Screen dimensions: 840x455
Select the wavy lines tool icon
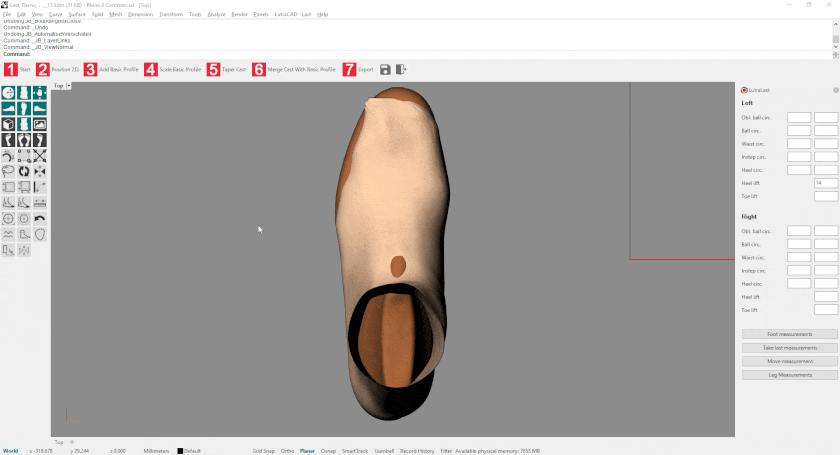coord(8,234)
